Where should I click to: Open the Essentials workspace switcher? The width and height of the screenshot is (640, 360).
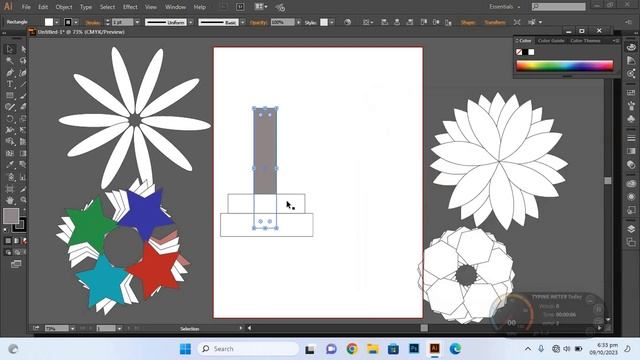504,7
